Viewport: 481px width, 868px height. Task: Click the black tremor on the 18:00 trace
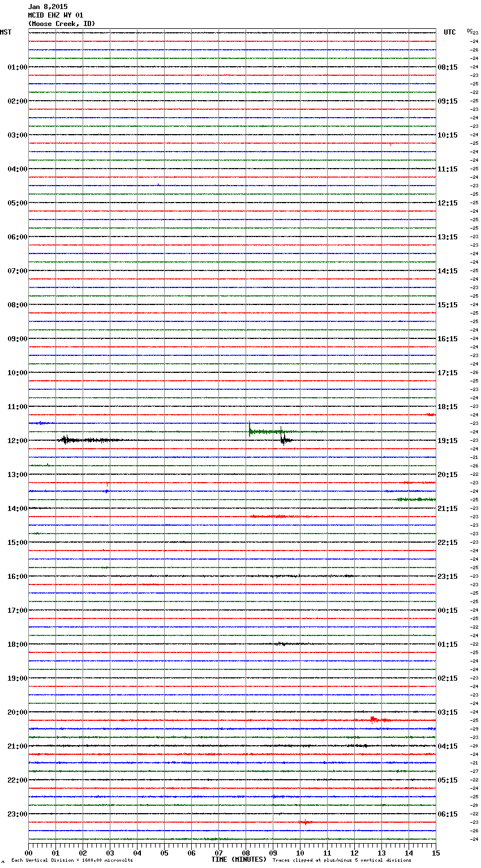point(289,644)
